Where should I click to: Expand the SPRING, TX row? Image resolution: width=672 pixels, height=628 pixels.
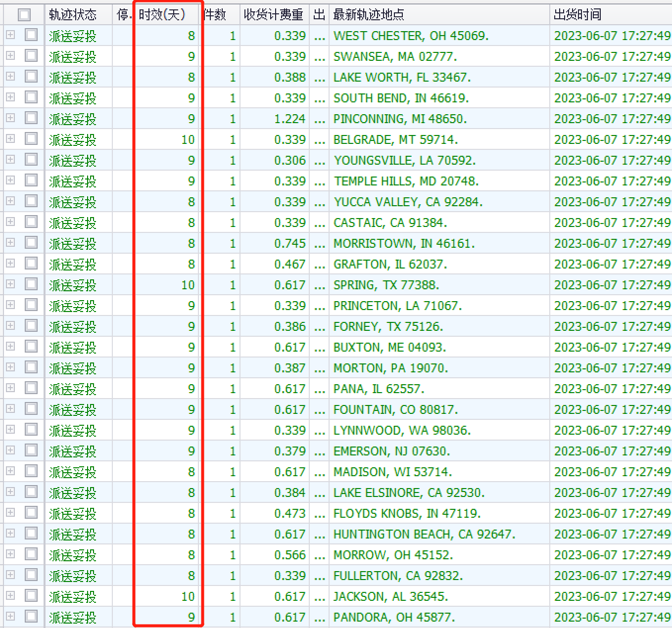(10, 284)
